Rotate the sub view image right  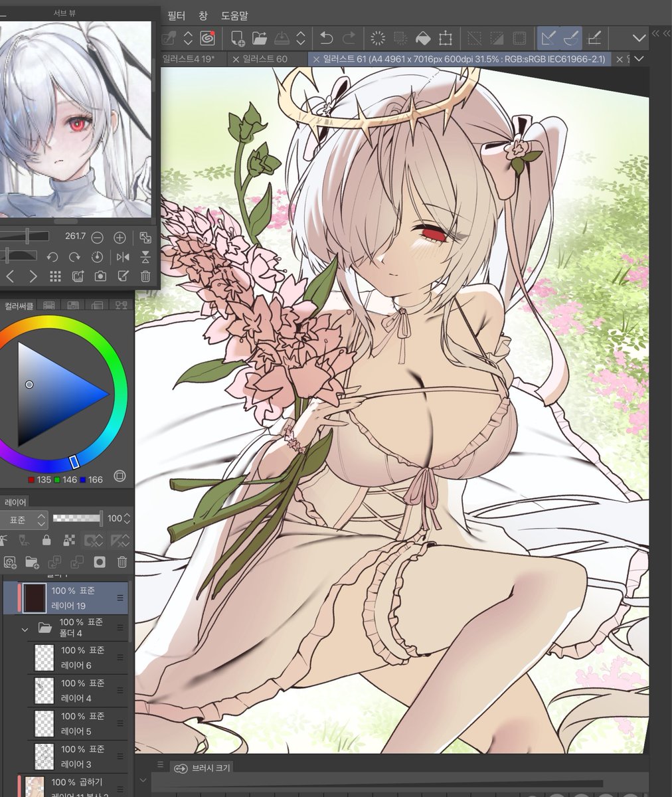tap(75, 256)
